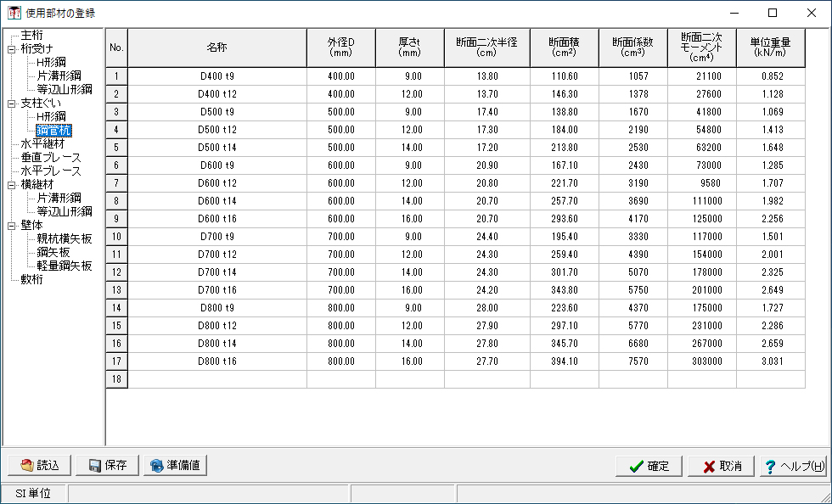This screenshot has width=832, height=504.
Task: Select row number 18 header
Action: pos(117,379)
